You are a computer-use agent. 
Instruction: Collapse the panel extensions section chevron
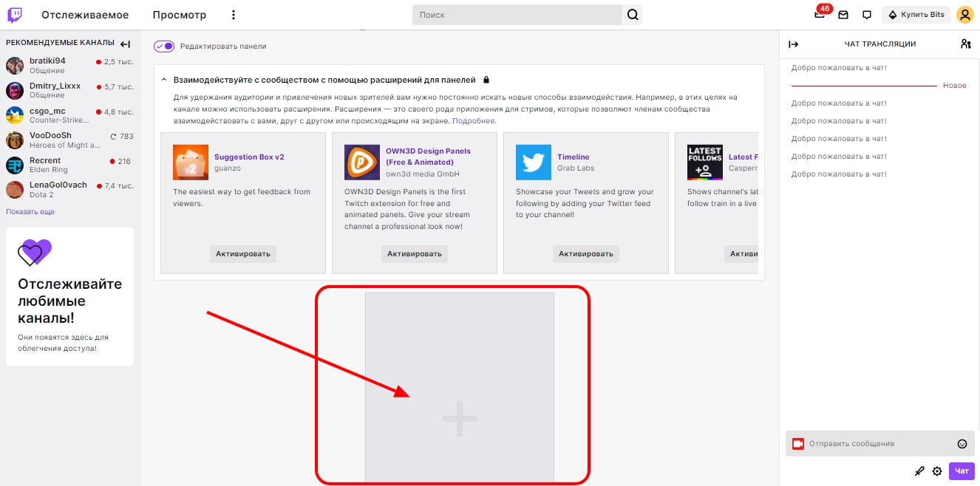coord(164,80)
